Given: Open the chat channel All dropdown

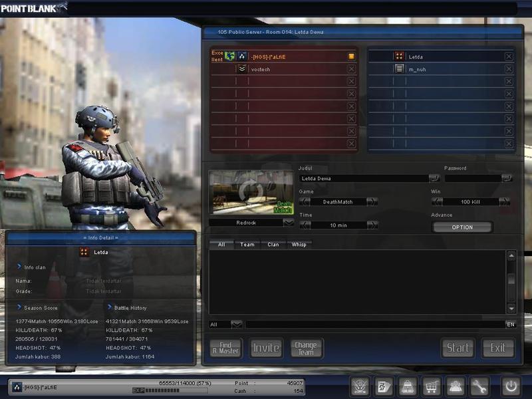Looking at the screenshot, I should pyautogui.click(x=237, y=325).
